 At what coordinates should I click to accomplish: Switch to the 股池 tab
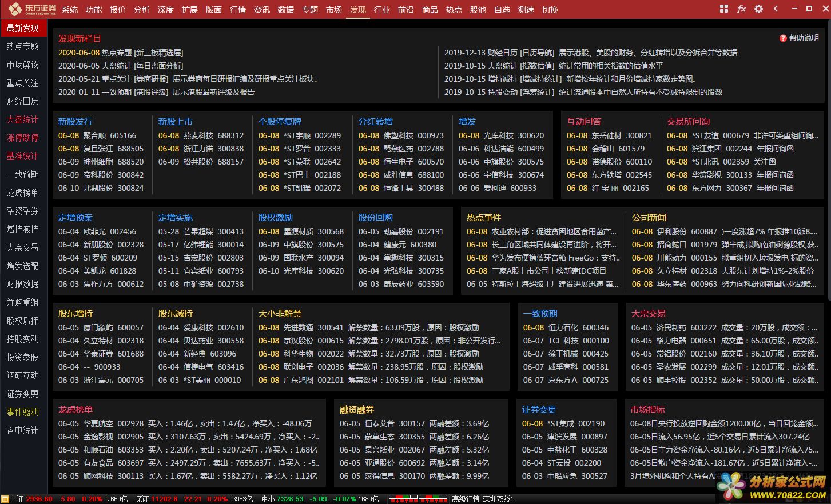pos(478,10)
